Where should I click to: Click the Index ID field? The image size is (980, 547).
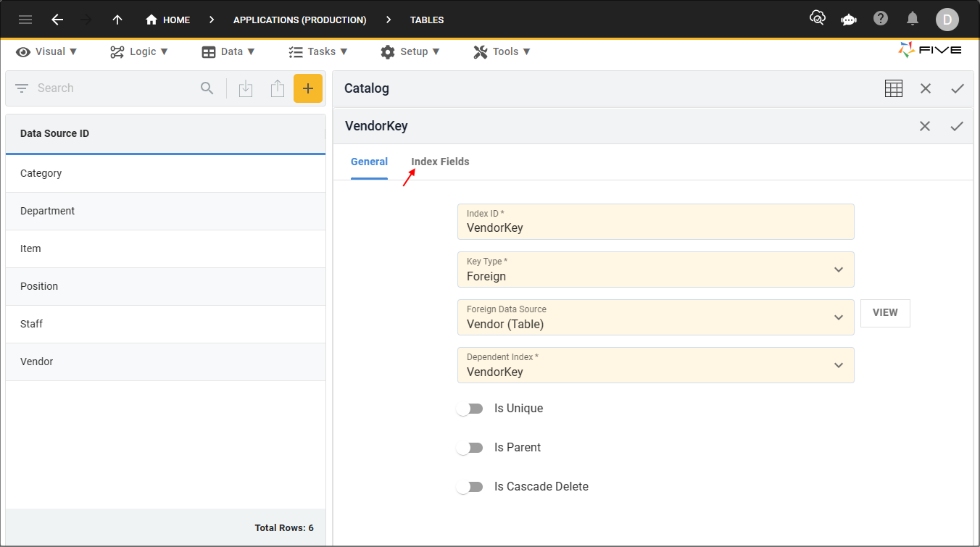[655, 222]
